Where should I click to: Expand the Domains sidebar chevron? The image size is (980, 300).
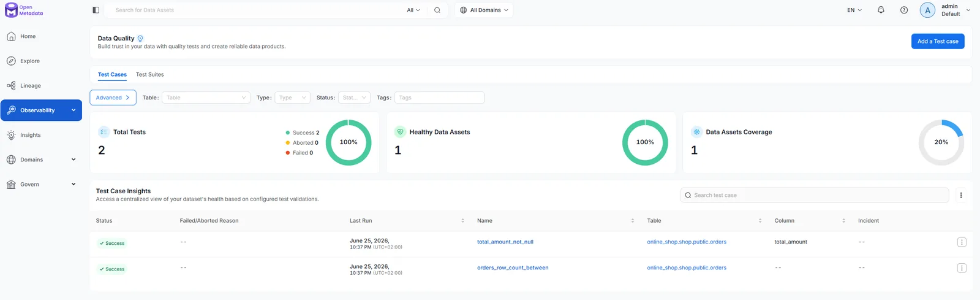point(73,160)
